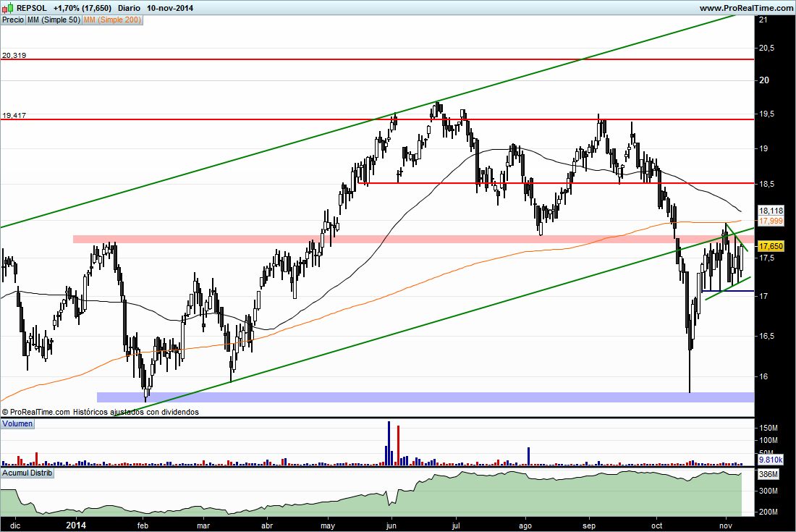Click the yellow 17,650 current price tag
Screen dimensions: 796x532
(x=771, y=246)
